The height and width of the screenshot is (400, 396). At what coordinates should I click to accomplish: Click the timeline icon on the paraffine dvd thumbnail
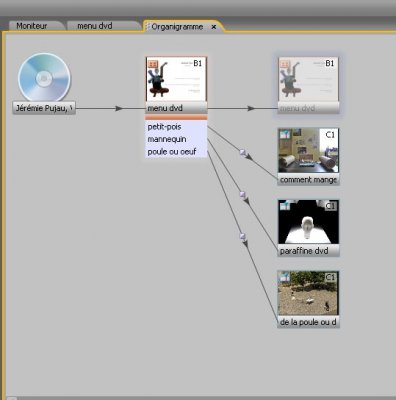pos(285,205)
